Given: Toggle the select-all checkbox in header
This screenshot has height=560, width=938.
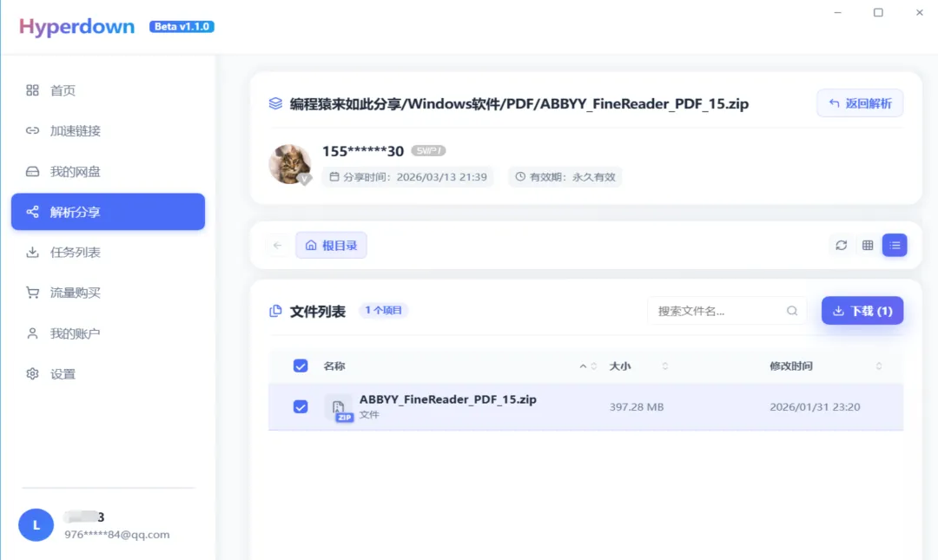Looking at the screenshot, I should [301, 366].
